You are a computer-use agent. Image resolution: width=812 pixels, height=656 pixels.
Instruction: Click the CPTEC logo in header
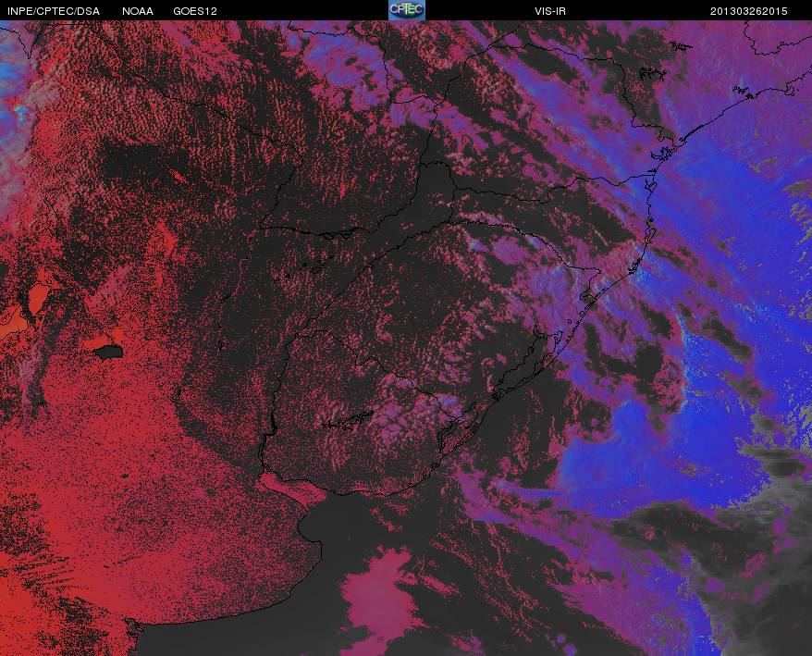[x=407, y=10]
